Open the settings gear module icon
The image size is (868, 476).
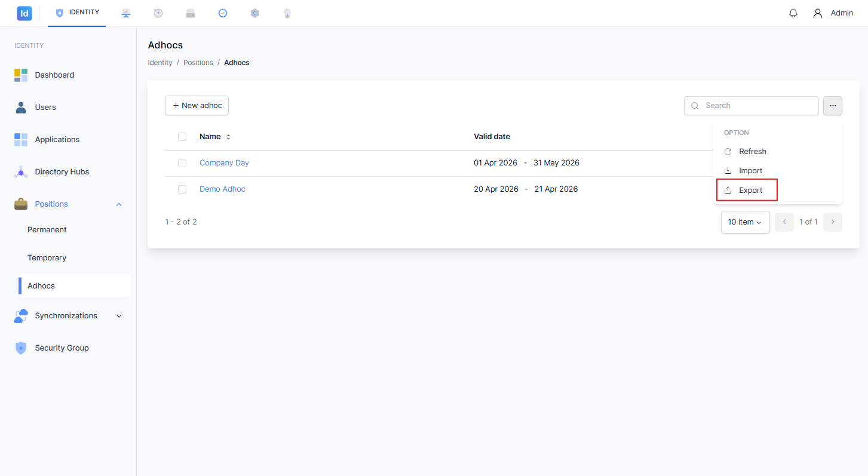click(255, 13)
